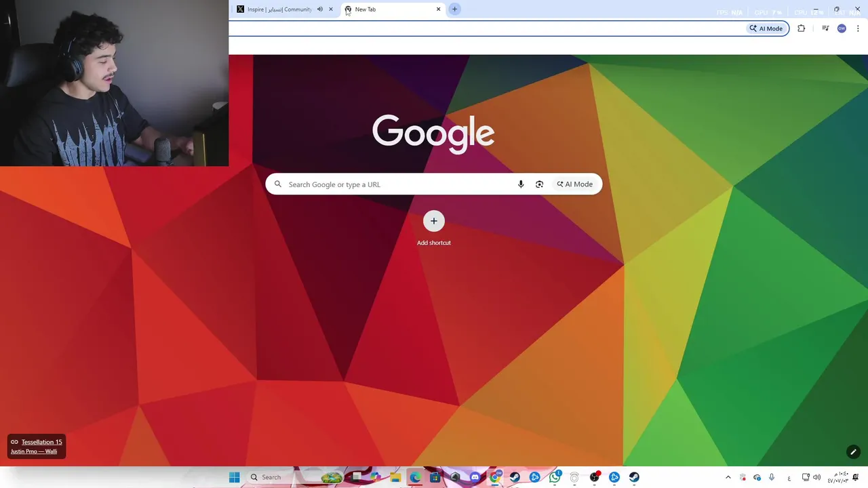The height and width of the screenshot is (488, 868).
Task: Open the media controls icon in toolbar
Action: pyautogui.click(x=825, y=28)
